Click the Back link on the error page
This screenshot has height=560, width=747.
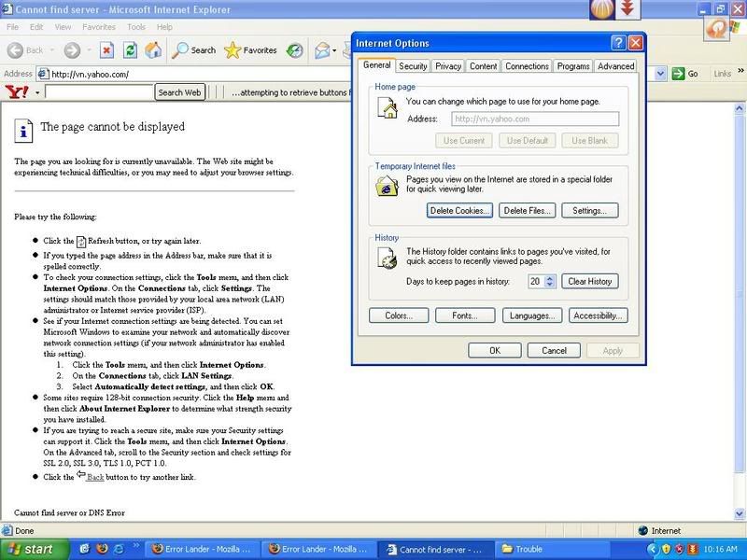[95, 477]
